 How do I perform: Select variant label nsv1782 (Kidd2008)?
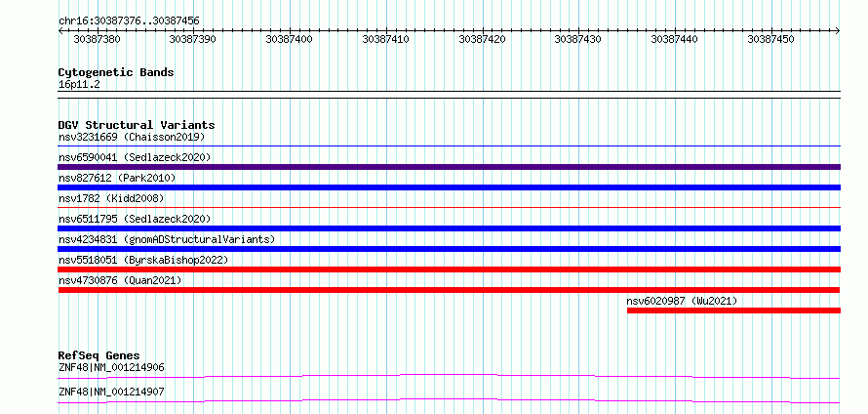tap(111, 198)
